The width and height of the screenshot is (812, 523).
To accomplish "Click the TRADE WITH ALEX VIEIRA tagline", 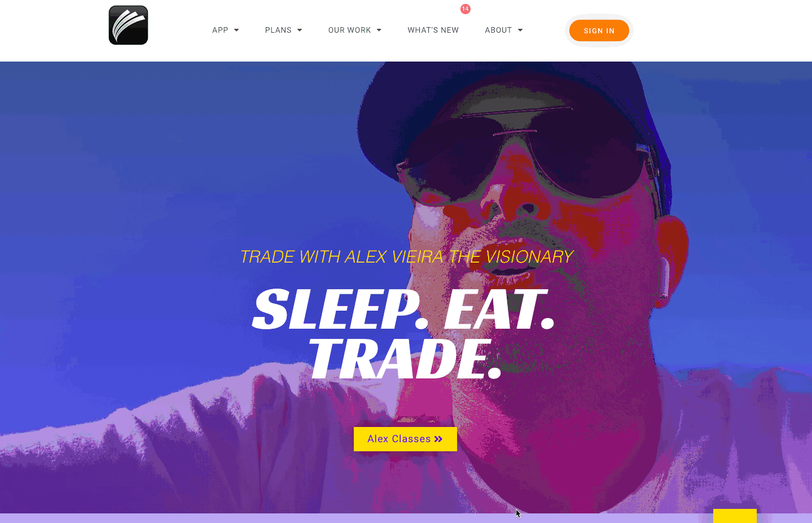I will 406,257.
